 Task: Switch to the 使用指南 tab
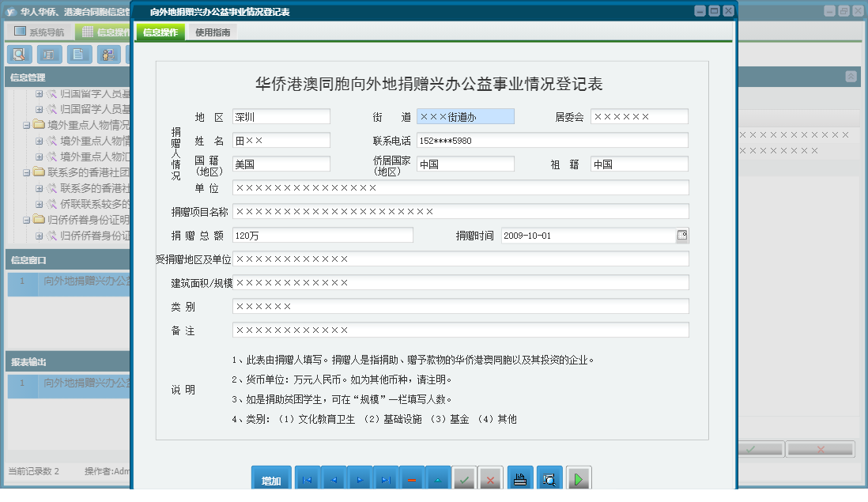(213, 32)
